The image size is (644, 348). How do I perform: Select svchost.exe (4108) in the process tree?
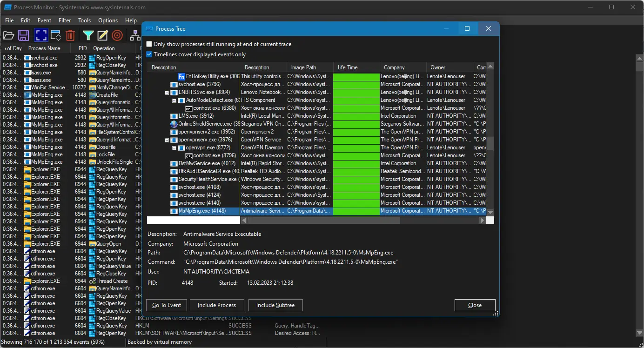click(x=199, y=187)
